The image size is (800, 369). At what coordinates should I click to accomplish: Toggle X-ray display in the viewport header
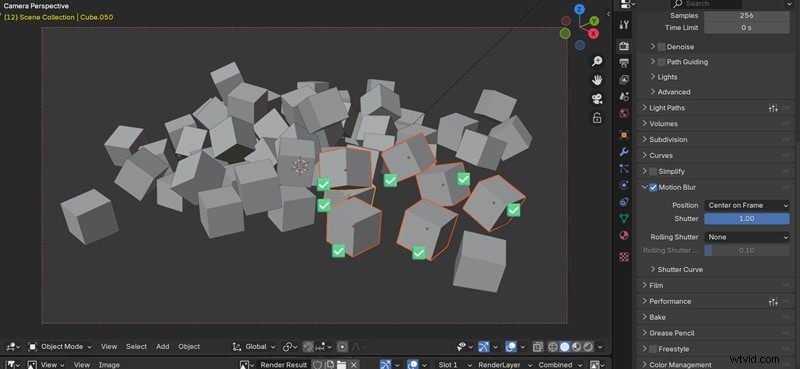537,347
